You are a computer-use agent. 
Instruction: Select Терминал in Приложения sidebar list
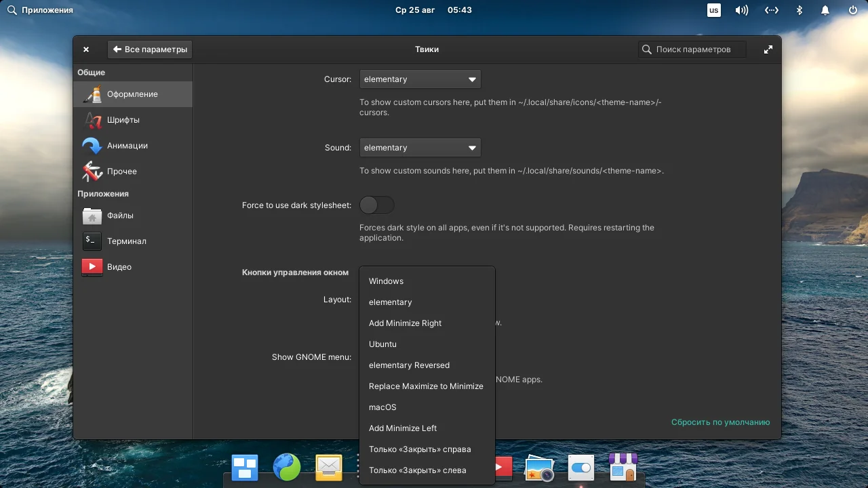[125, 241]
